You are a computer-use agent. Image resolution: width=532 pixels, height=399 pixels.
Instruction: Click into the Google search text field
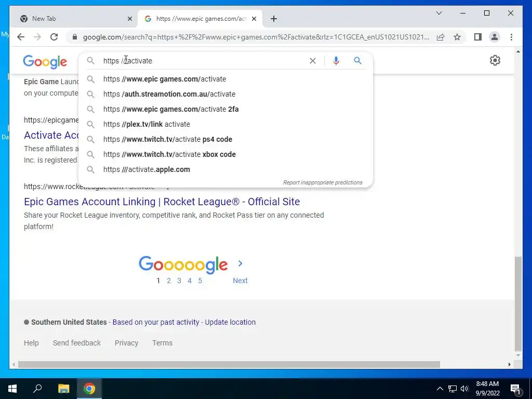[204, 61]
